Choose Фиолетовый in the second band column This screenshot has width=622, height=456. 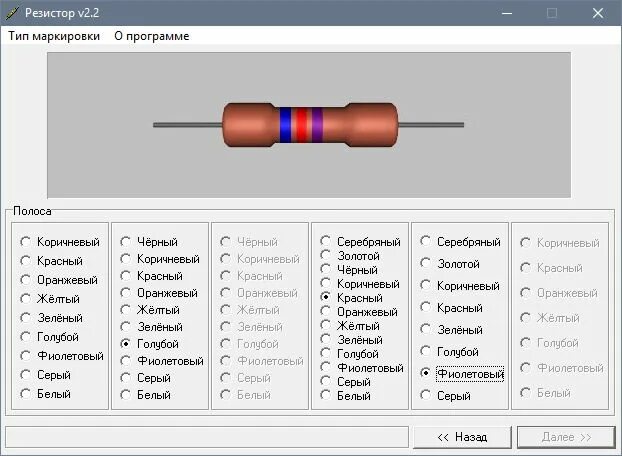tap(161, 361)
